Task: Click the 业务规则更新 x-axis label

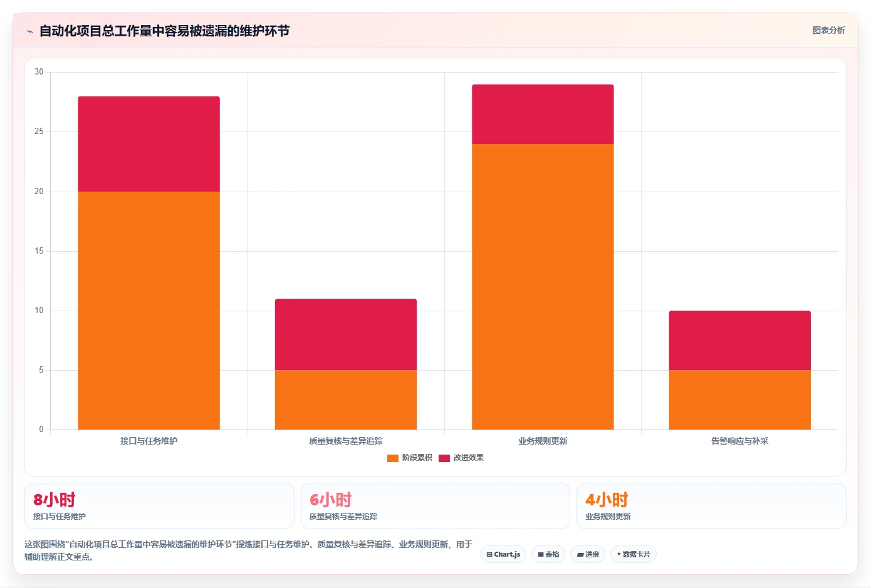Action: coord(543,441)
